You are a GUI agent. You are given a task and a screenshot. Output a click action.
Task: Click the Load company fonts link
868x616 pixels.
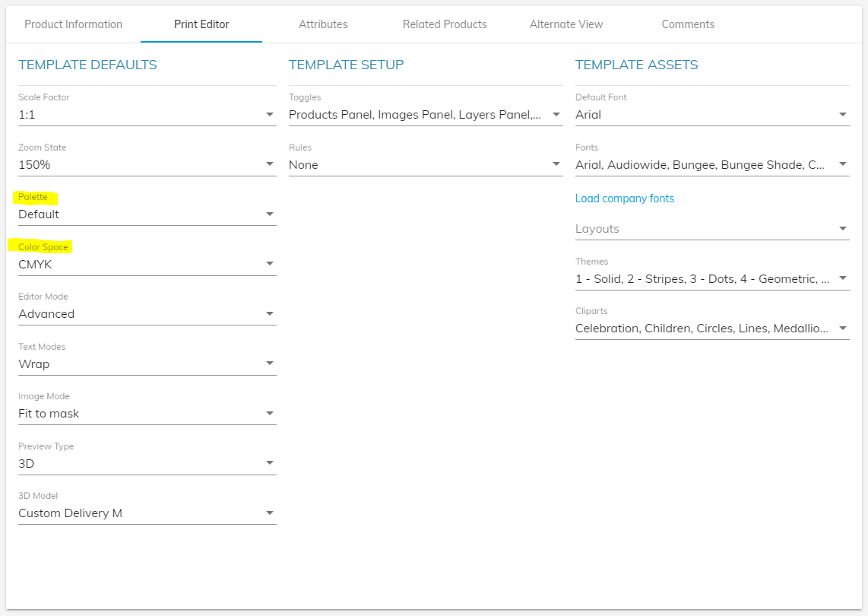point(625,198)
